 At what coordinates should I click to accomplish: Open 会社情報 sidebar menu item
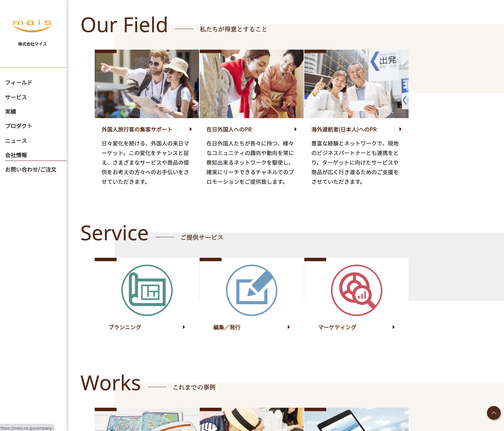[16, 155]
